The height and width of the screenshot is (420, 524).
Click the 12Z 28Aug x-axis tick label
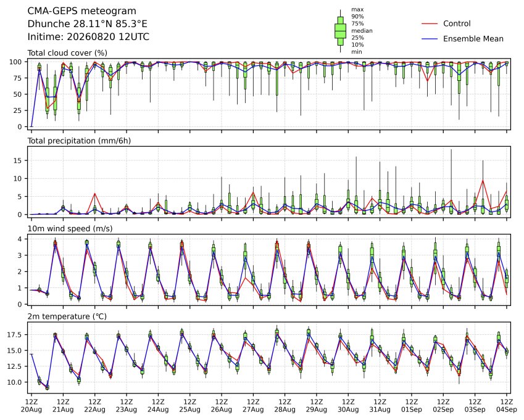(285, 405)
